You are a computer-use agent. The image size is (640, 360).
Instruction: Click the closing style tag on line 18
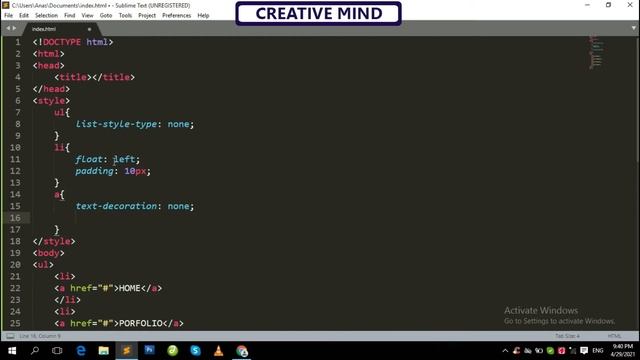(x=54, y=241)
